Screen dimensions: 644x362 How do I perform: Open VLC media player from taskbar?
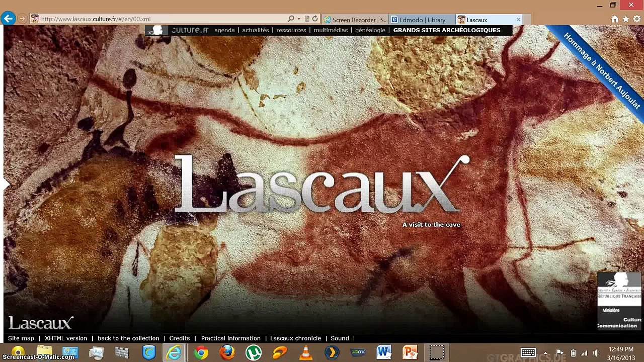tap(305, 353)
